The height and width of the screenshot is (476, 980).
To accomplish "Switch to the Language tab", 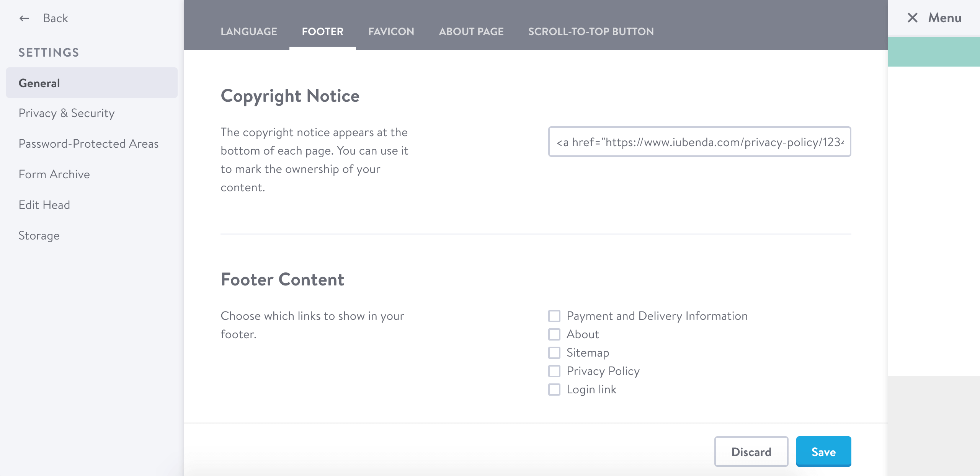I will pos(249,31).
